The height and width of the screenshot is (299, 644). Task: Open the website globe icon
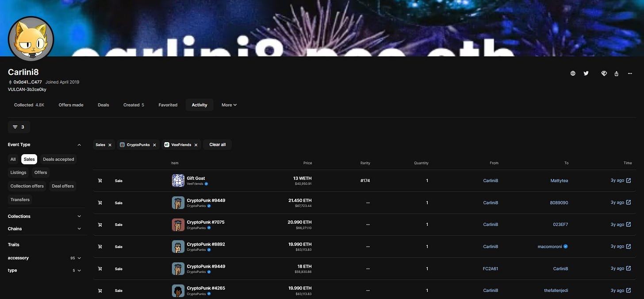573,74
